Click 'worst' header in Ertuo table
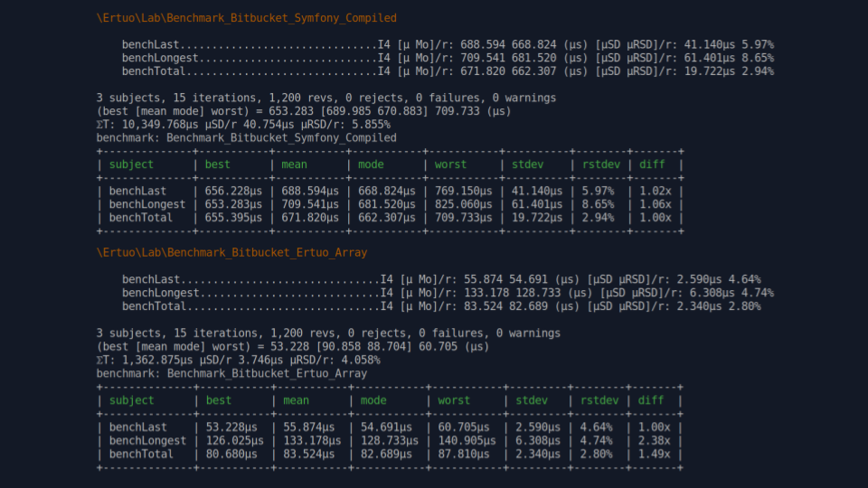Screen dimensions: 868x488 [x=454, y=400]
